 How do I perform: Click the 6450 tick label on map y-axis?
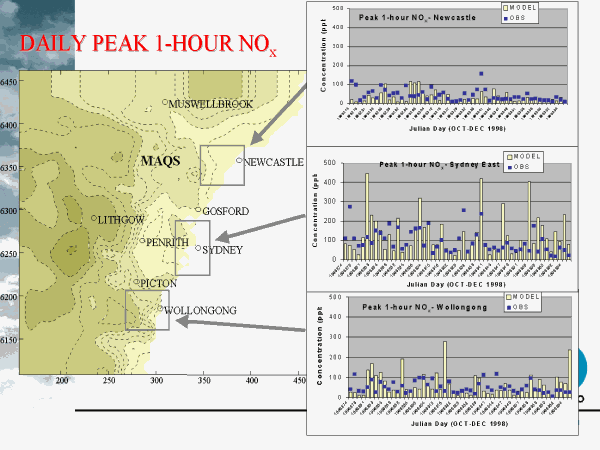[8, 82]
